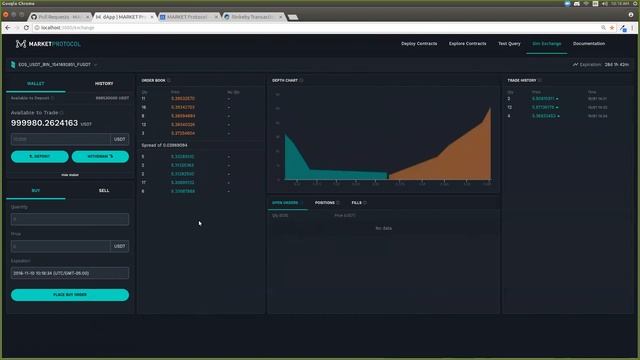Open Explore Contracts page
640x360 pixels.
467,44
